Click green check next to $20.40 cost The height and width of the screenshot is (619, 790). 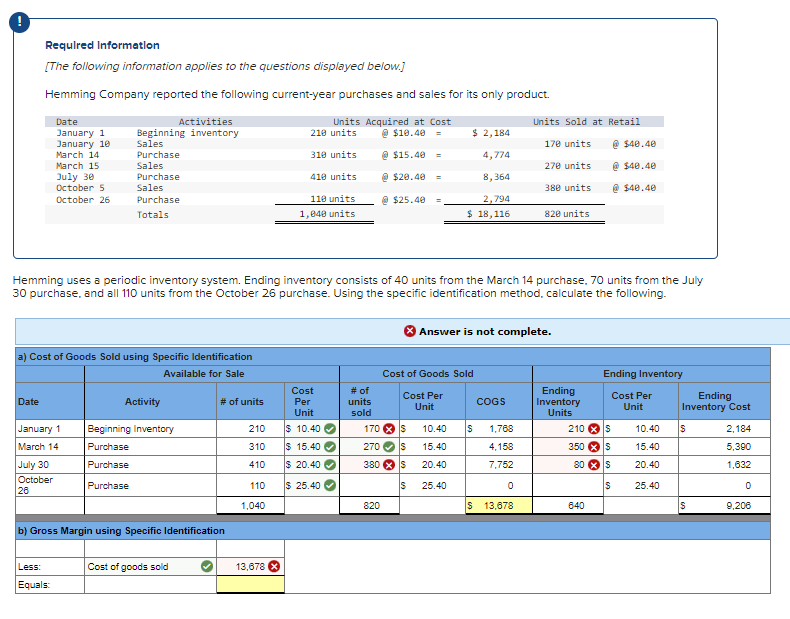pyautogui.click(x=330, y=465)
